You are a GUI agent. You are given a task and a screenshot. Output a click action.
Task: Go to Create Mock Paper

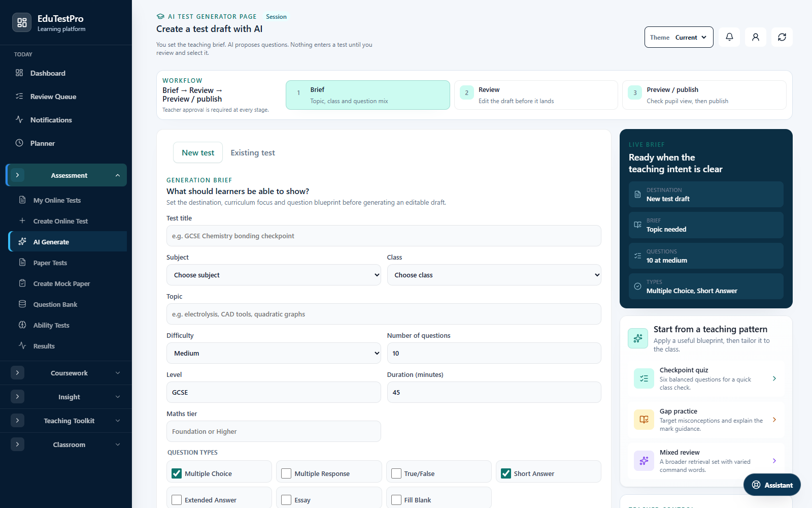tap(68, 283)
